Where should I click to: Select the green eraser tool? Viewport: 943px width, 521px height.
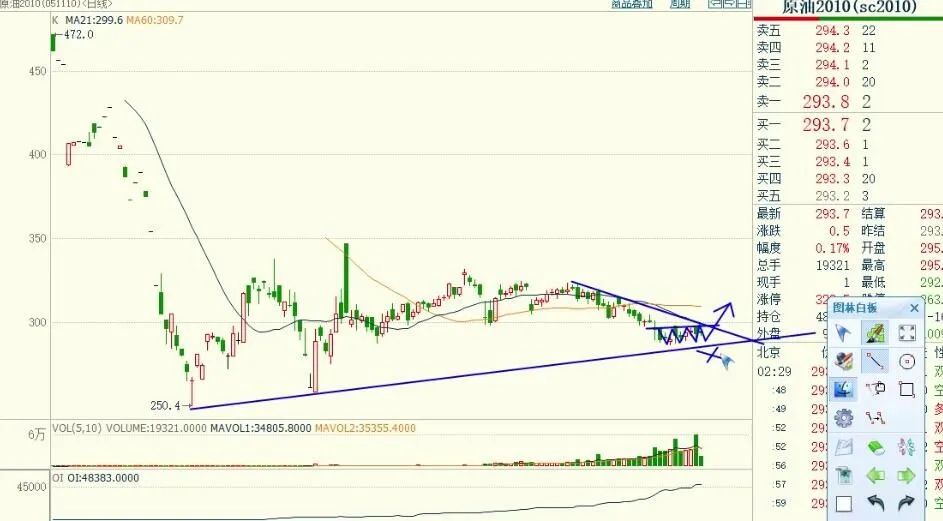click(875, 446)
